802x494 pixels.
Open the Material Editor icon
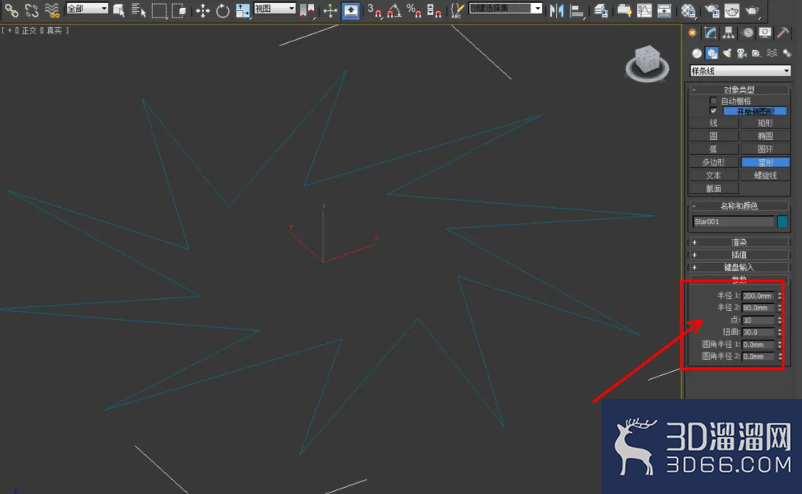688,10
